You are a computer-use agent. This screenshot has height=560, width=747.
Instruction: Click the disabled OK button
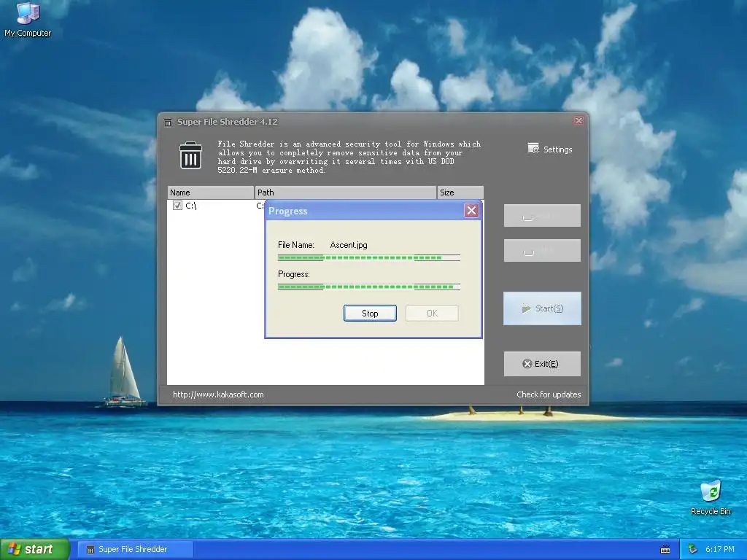pyautogui.click(x=432, y=314)
